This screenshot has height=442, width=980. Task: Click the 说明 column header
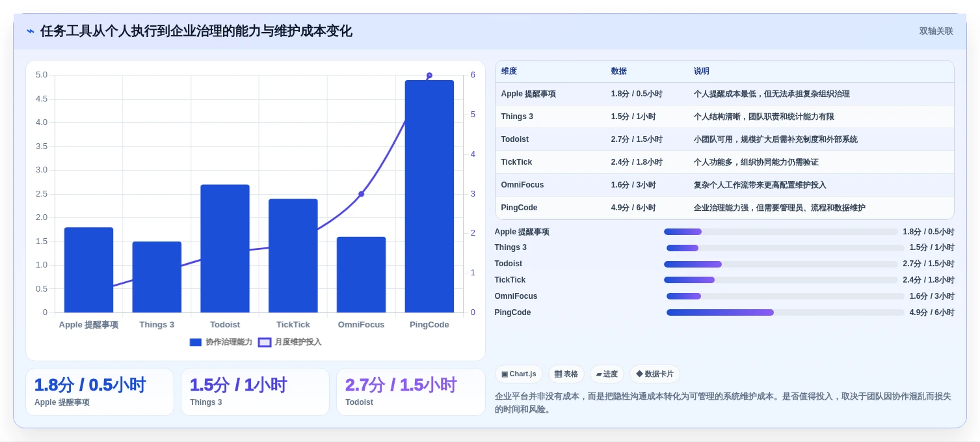point(702,71)
